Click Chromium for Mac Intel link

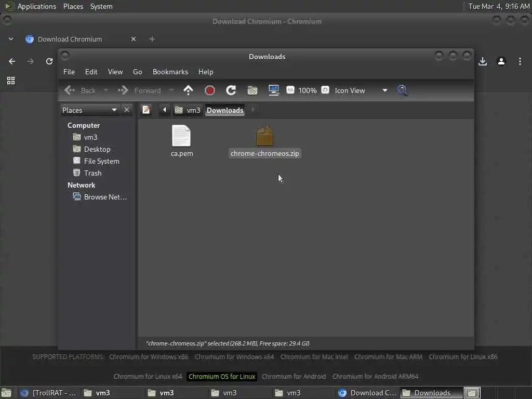(x=314, y=356)
